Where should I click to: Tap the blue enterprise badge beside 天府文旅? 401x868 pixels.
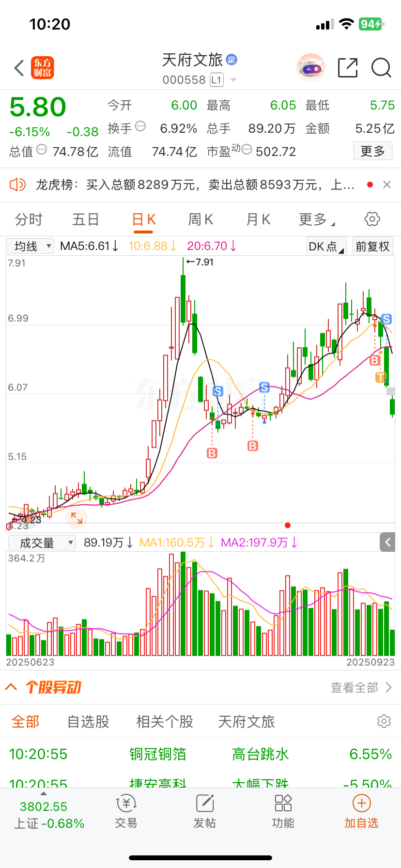[231, 60]
